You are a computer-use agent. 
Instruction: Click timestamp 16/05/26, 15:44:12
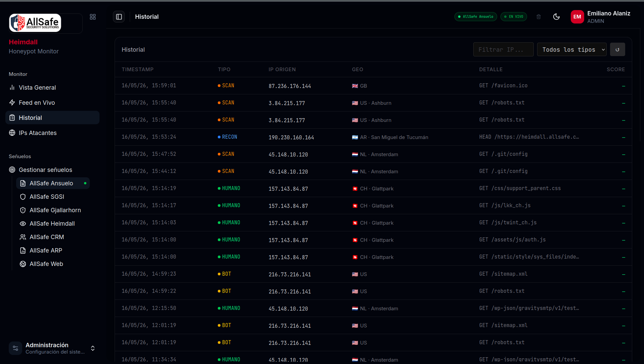(149, 171)
